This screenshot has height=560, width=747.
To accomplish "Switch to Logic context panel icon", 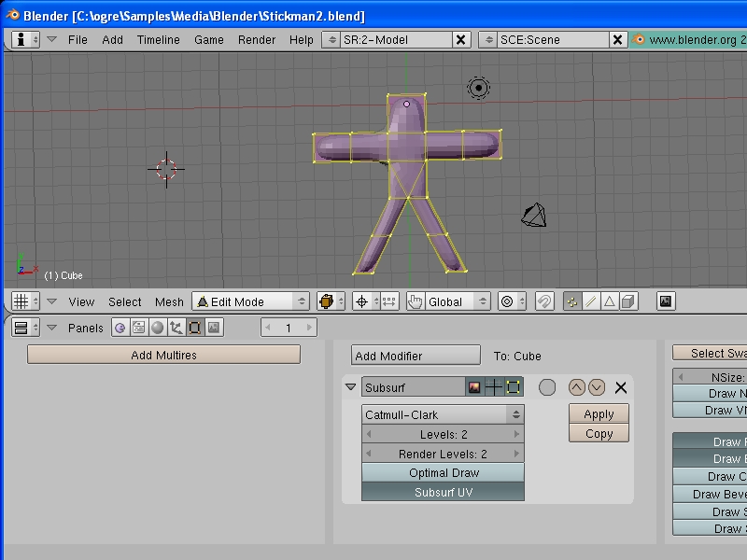I will [x=120, y=328].
